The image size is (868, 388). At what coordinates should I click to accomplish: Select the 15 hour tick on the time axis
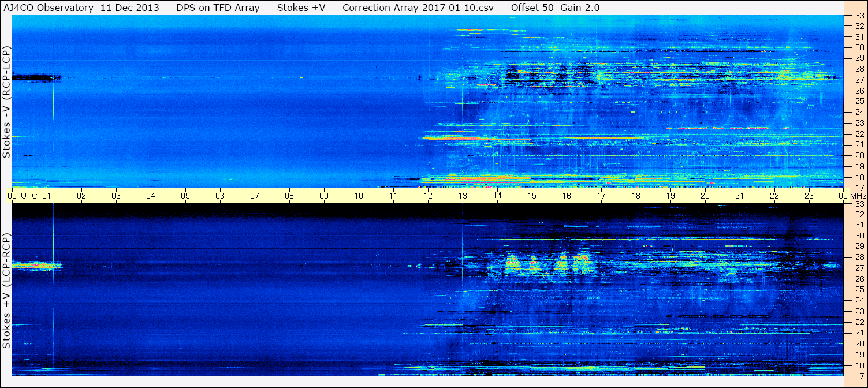532,196
